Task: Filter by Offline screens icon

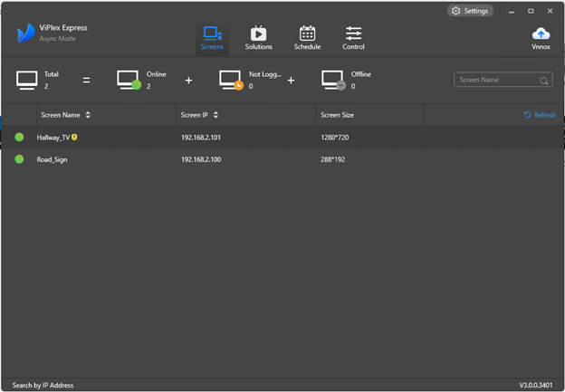Action: click(x=334, y=80)
